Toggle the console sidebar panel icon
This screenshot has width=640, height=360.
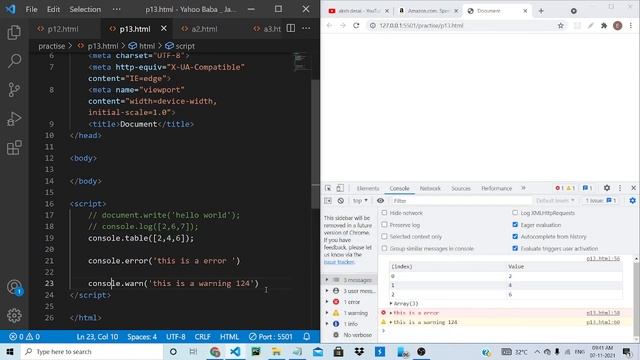[x=328, y=201]
